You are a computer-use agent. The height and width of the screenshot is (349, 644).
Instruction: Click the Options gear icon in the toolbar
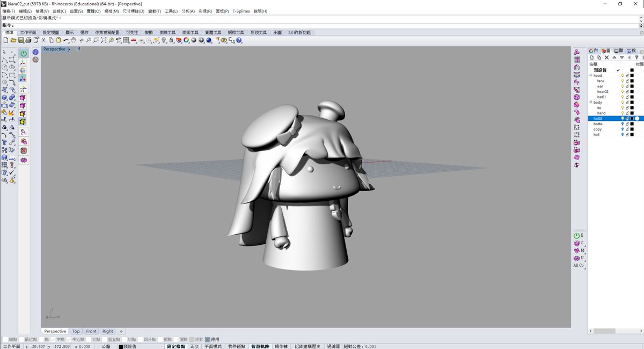click(x=223, y=40)
